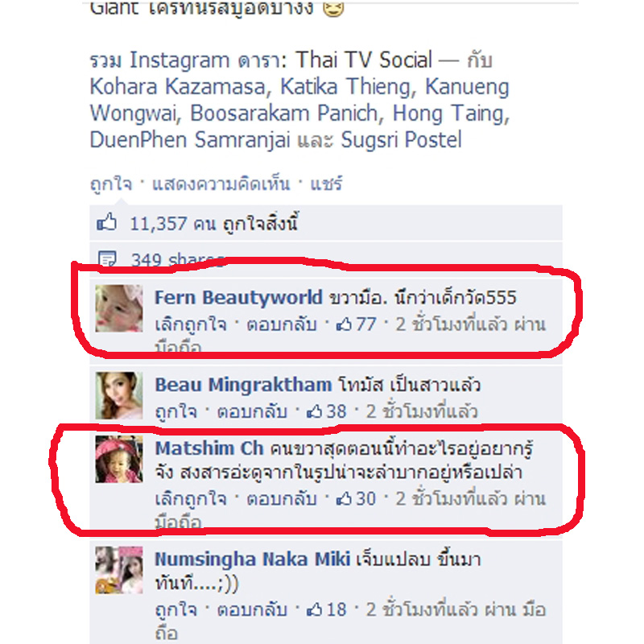Screen dimensions: 644x644
Task: Click like count icon on Matshim Ch comment
Action: (x=344, y=498)
